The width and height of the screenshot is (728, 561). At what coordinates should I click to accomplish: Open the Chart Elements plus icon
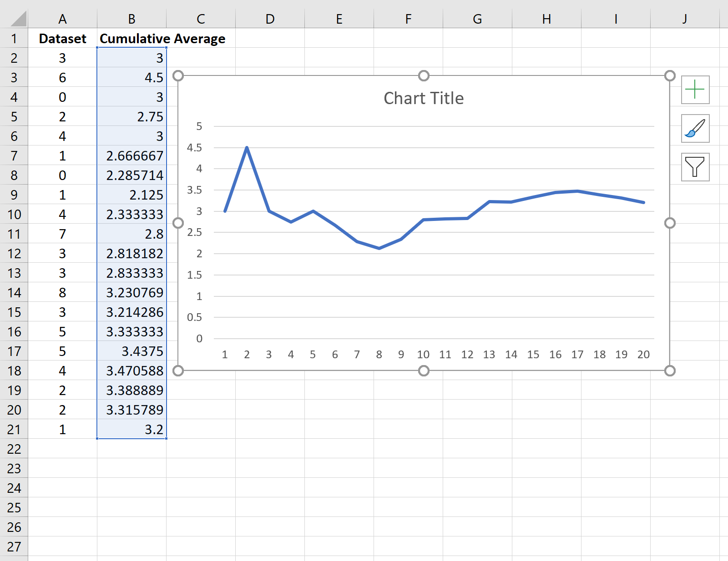click(696, 90)
